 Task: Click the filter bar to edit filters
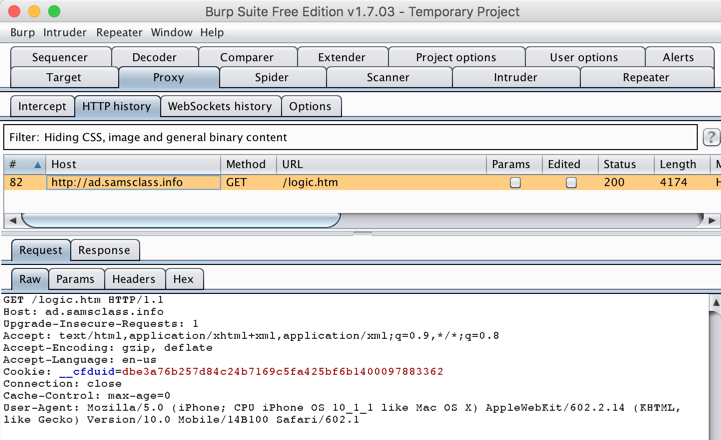pos(350,138)
